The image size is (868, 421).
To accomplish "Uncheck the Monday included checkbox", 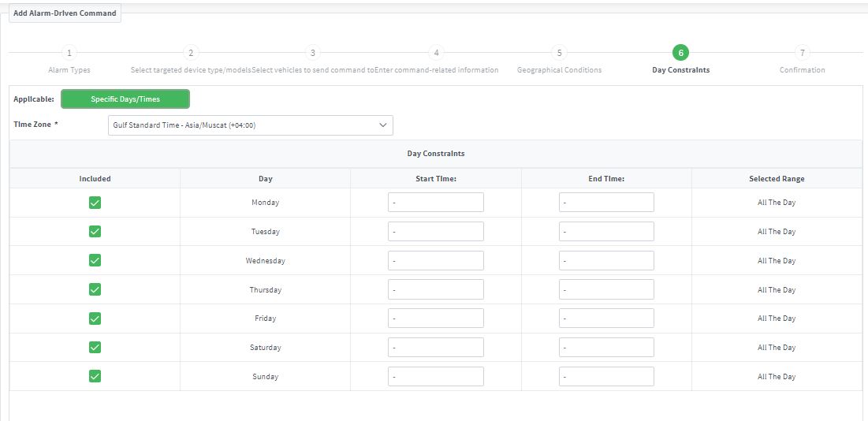I will coord(95,203).
